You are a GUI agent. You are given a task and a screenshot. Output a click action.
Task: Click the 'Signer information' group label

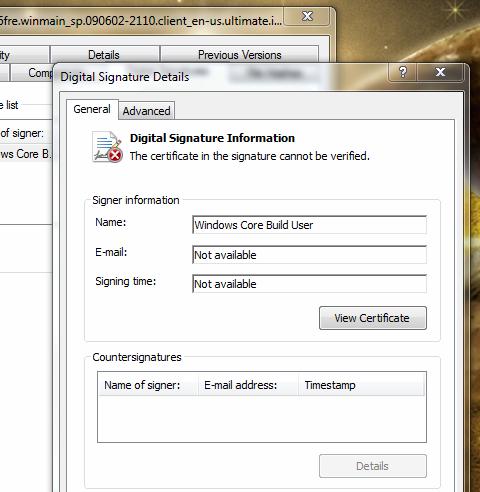(136, 200)
